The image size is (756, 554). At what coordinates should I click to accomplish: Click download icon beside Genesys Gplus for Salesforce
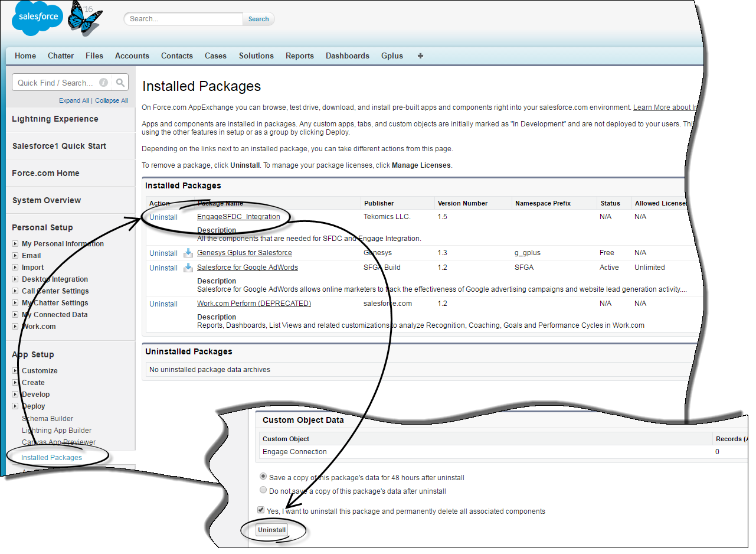[188, 253]
